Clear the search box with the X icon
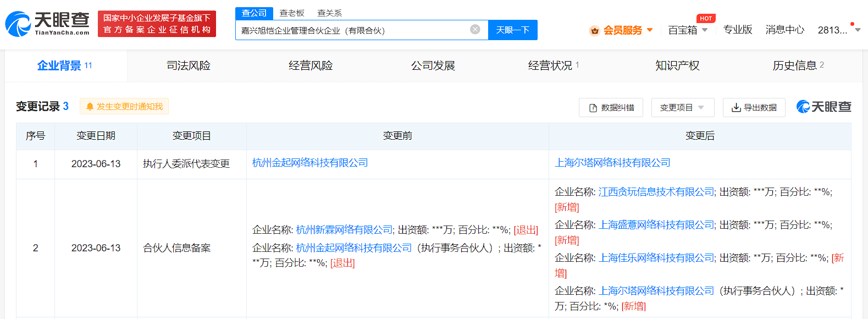The width and height of the screenshot is (868, 319). 476,30
